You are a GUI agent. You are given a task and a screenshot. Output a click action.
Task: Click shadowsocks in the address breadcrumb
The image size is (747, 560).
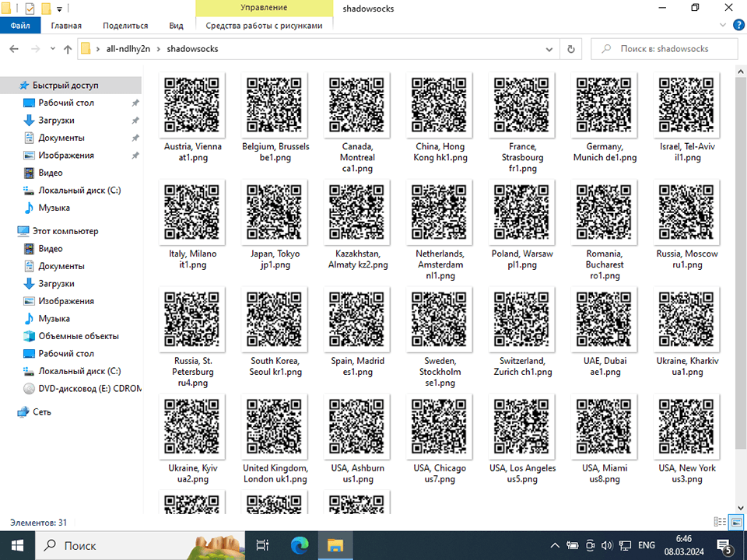[192, 48]
